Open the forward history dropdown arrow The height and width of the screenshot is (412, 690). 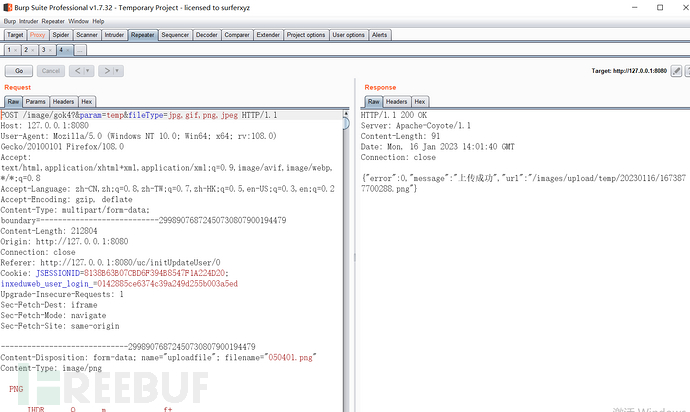tap(118, 71)
